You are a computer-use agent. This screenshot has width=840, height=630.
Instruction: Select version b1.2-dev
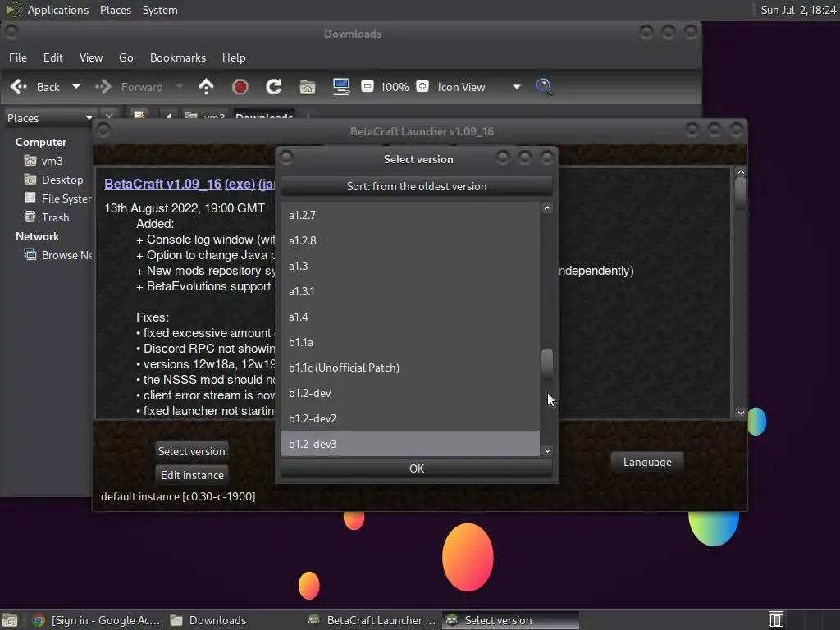[x=410, y=393]
